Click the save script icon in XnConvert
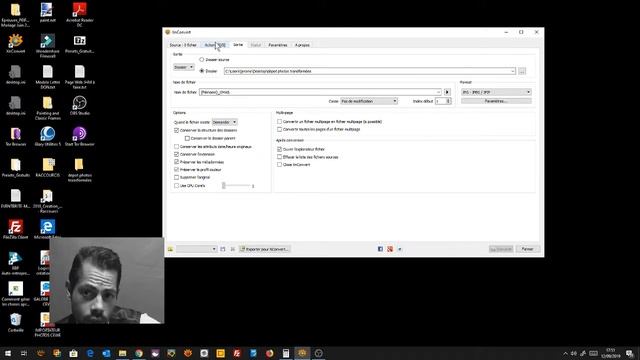Viewport: 640px width, 360px height. click(x=223, y=249)
